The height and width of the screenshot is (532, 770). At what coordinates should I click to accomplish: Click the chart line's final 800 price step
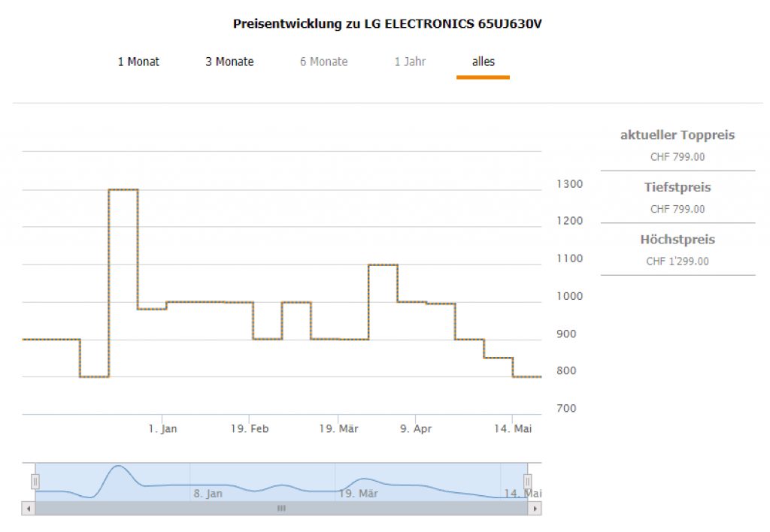(527, 376)
